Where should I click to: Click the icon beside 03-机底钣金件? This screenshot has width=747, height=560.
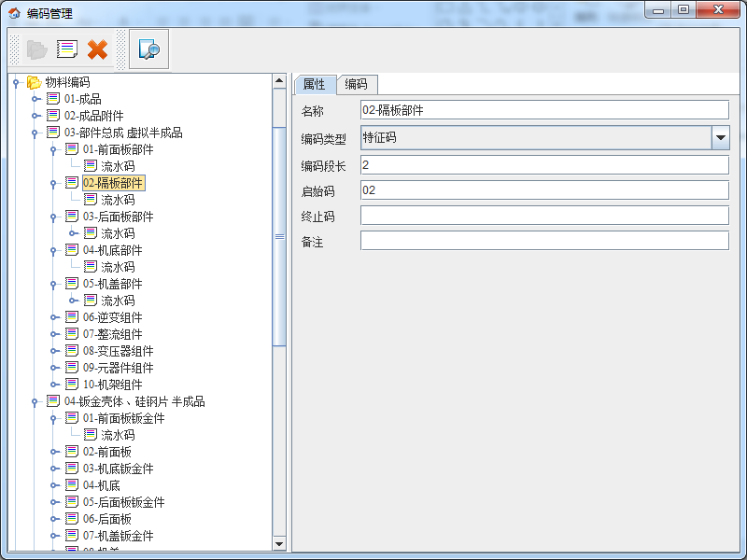point(72,469)
